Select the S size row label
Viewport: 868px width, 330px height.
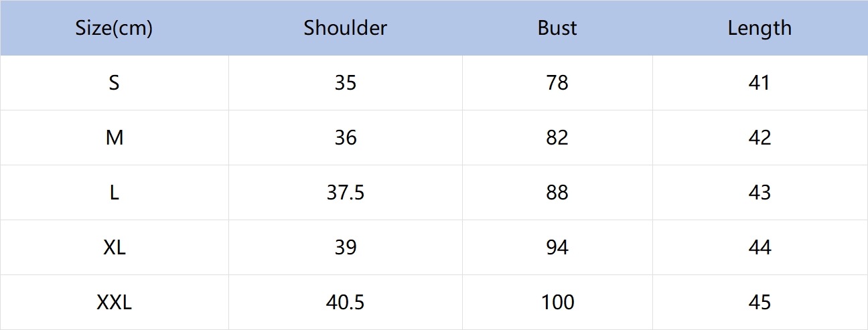pos(114,83)
